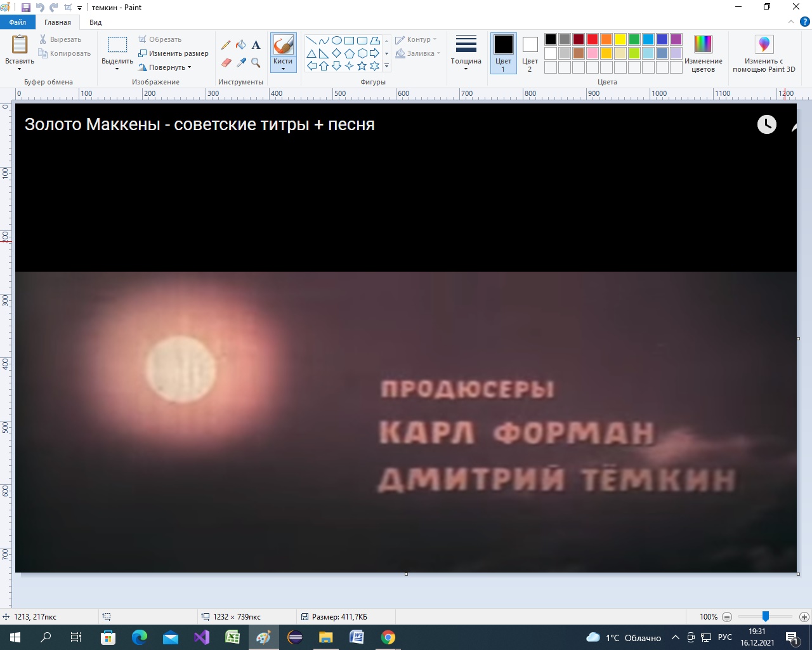Viewport: 812px width, 650px height.
Task: Pick the Left arrow shape
Action: click(x=311, y=66)
